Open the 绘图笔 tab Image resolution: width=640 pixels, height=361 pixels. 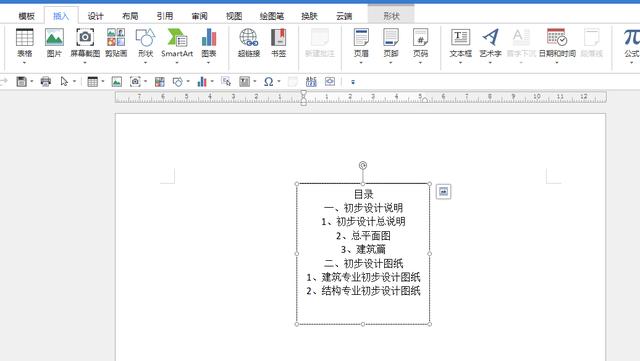click(x=271, y=16)
